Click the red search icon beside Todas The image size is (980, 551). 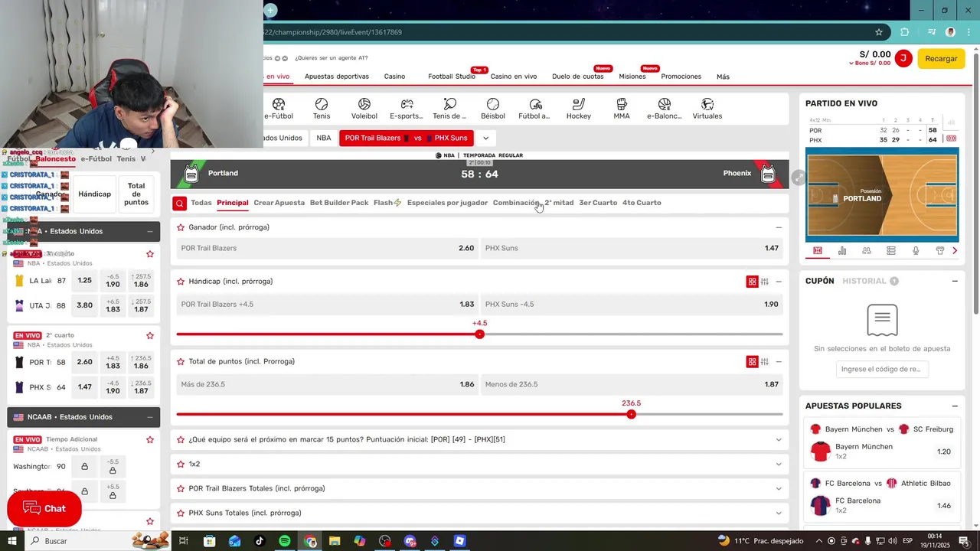tap(179, 203)
